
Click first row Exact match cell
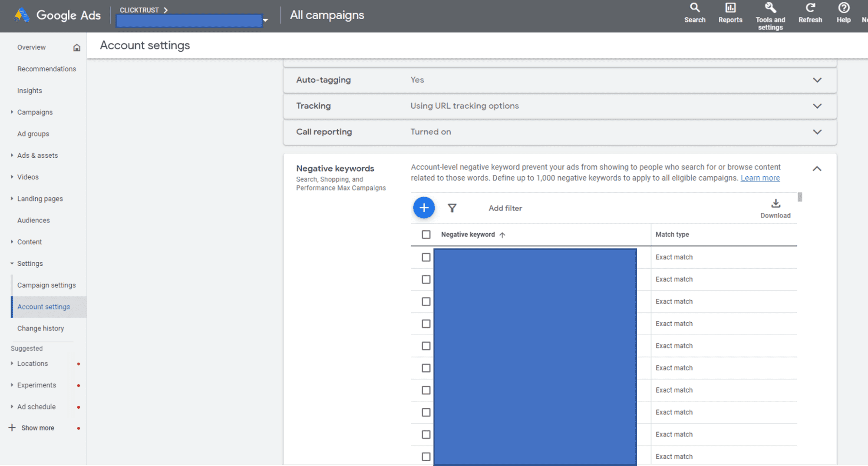point(674,257)
